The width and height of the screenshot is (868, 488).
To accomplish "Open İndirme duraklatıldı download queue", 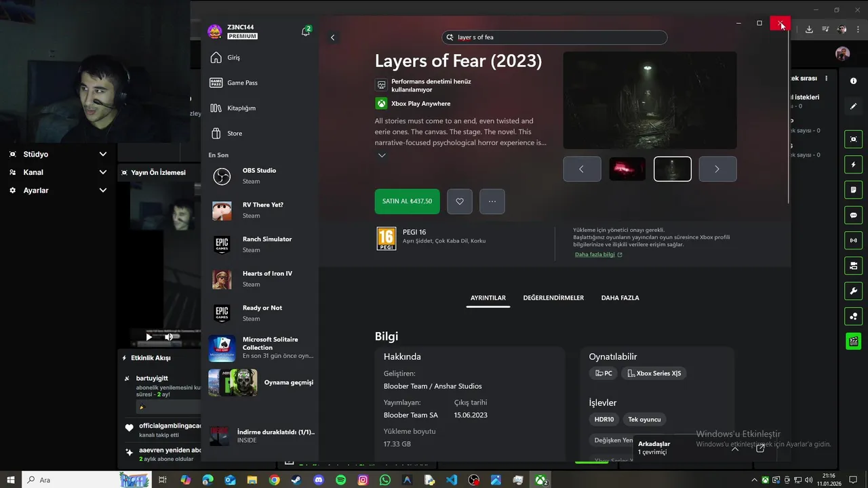I will 261,436.
